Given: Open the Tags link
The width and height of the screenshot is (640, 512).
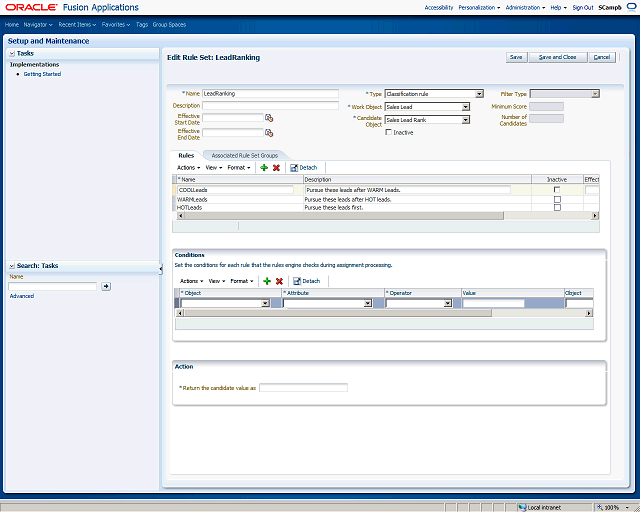Looking at the screenshot, I should (142, 24).
